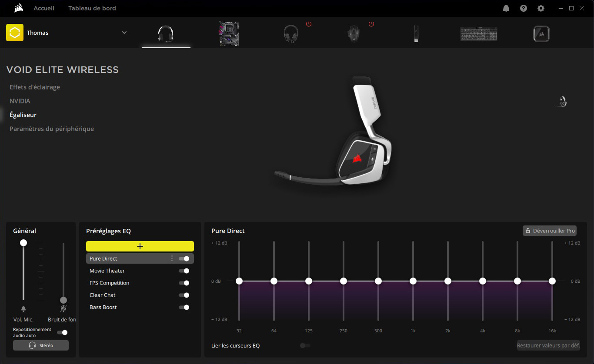Toggle the Pure Direct preset switch
This screenshot has width=594, height=364.
click(184, 258)
